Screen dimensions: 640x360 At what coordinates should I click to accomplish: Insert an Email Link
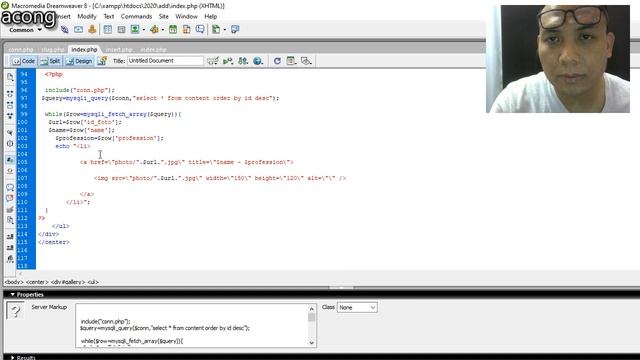coord(78,29)
